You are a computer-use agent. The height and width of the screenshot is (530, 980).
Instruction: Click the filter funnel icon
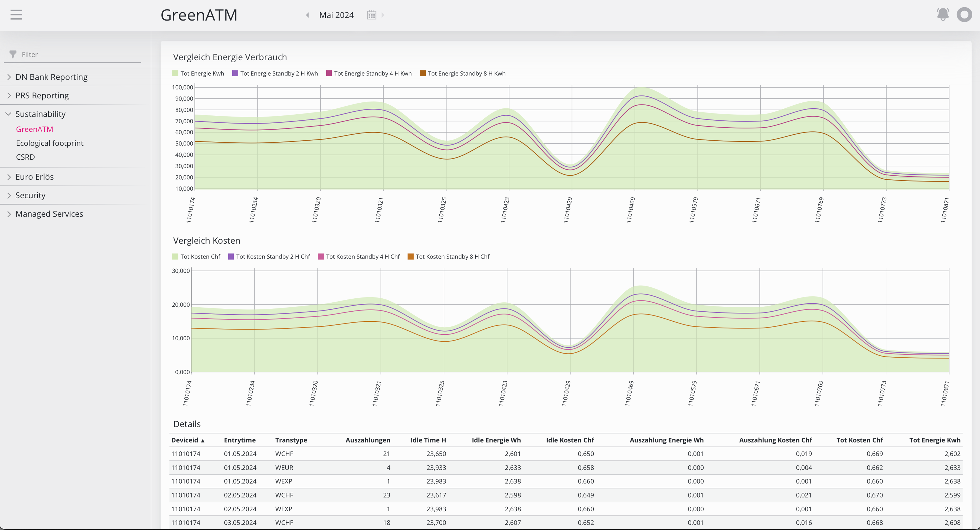(x=12, y=54)
